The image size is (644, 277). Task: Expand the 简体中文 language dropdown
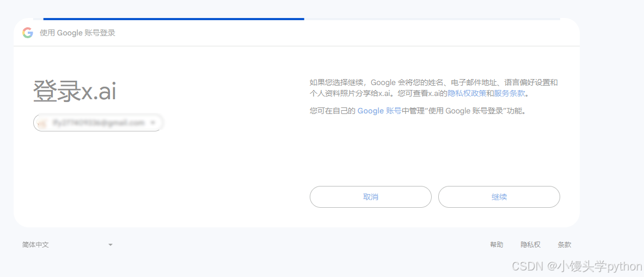point(68,244)
